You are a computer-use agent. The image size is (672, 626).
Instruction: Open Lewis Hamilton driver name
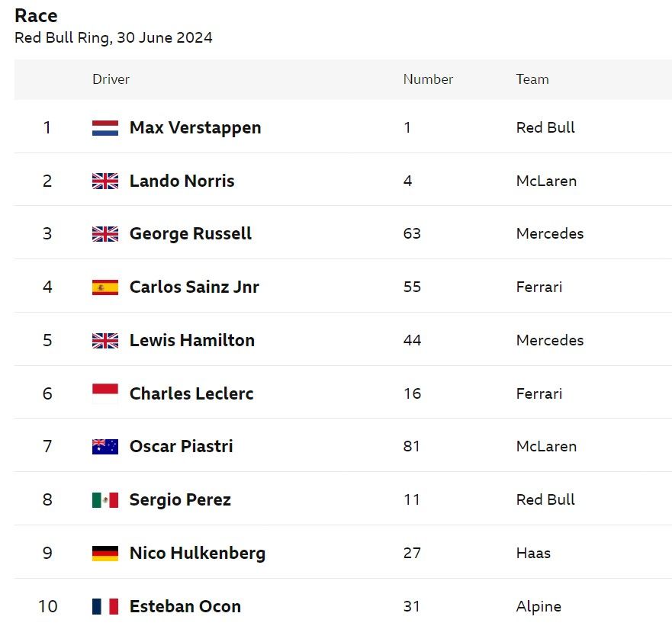point(192,340)
